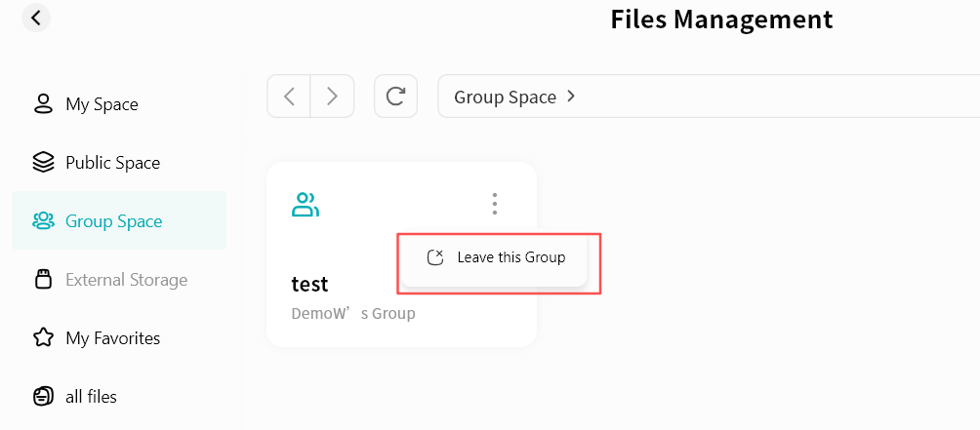The height and width of the screenshot is (430, 980).
Task: Select Leave this Group menu entry
Action: tap(510, 257)
